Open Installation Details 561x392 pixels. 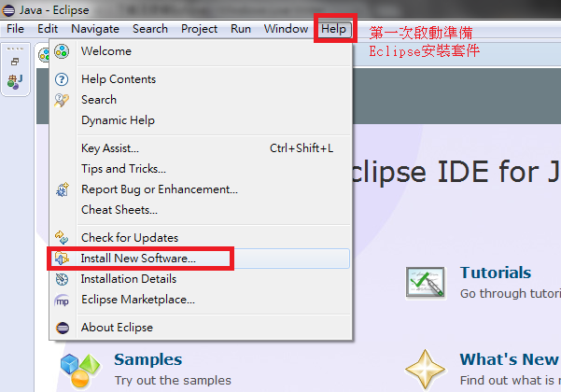[200, 279]
